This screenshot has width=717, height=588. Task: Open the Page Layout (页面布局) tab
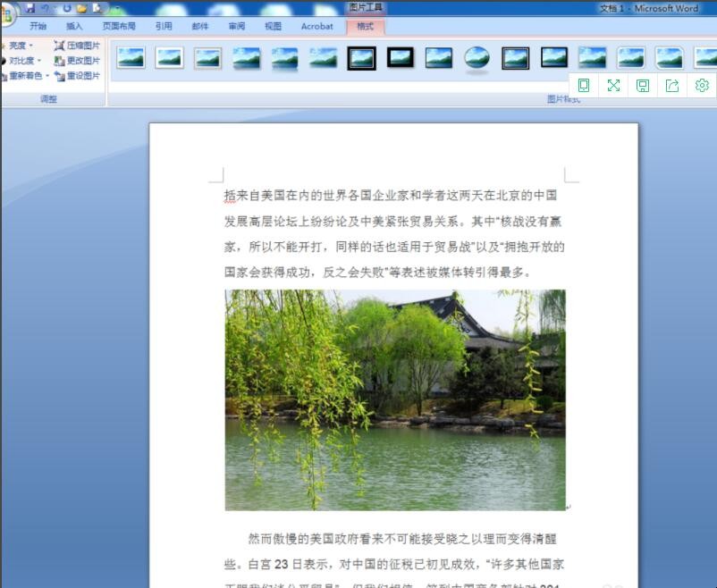coord(119,27)
